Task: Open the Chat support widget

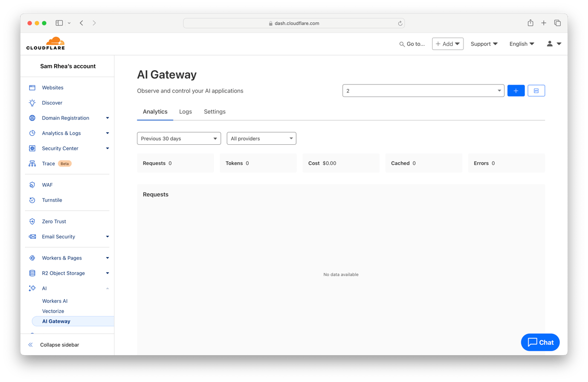Action: point(540,342)
